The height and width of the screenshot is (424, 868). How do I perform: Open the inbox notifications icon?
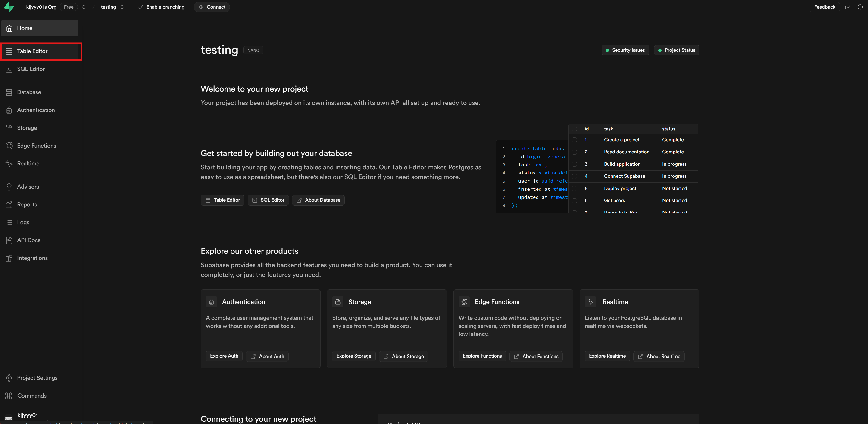click(x=847, y=7)
